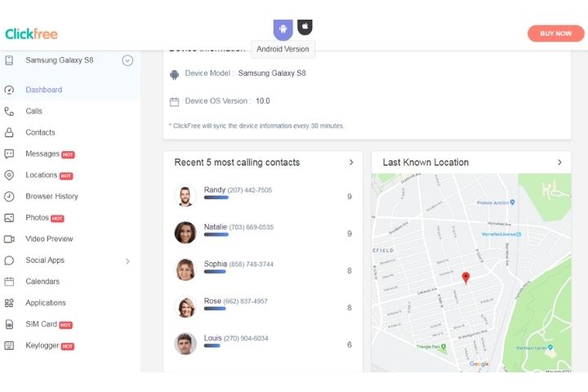
Task: Switch to the Android version icon
Action: click(x=283, y=29)
